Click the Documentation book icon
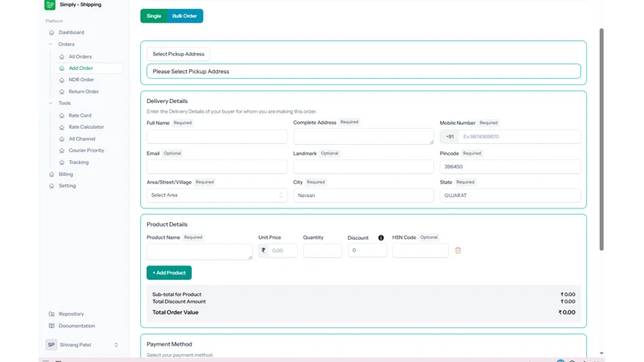Image resolution: width=644 pixels, height=362 pixels. click(52, 326)
